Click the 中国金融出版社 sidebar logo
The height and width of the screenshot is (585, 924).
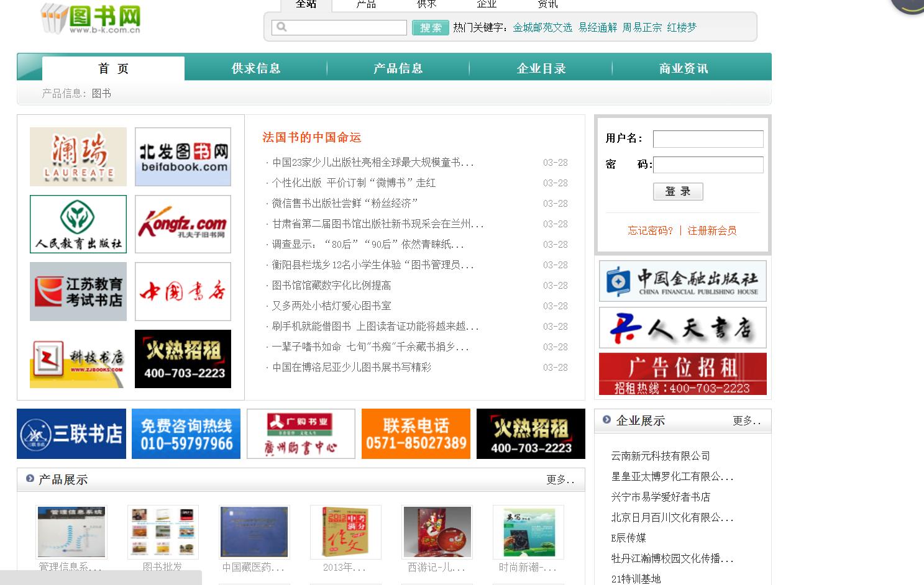682,281
